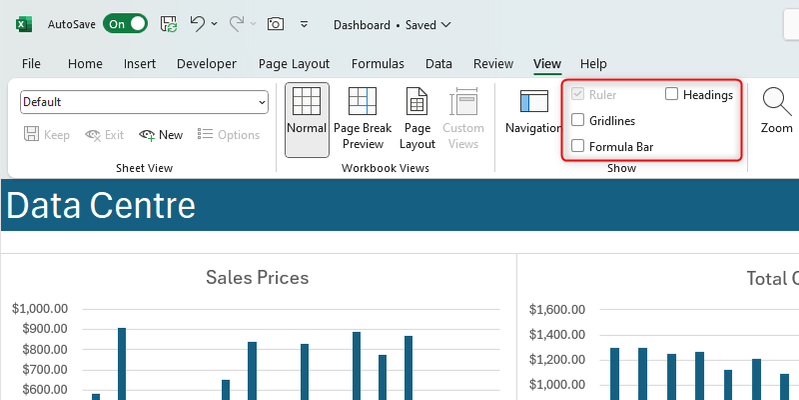The image size is (799, 400).
Task: Open the File menu
Action: pos(31,64)
